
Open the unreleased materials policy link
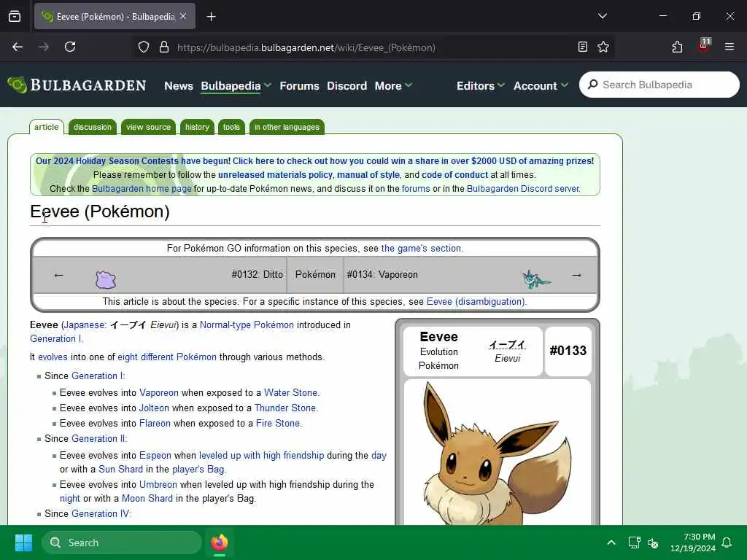click(x=275, y=175)
